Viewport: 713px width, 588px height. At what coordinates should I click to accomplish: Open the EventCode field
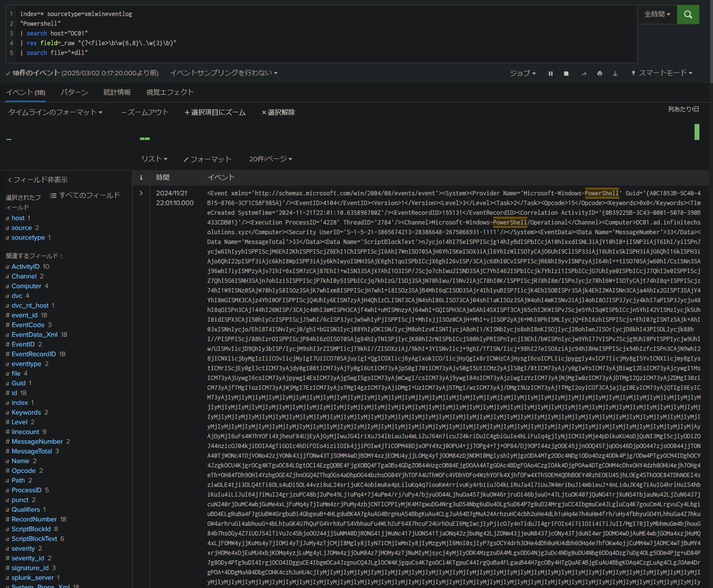tap(29, 325)
